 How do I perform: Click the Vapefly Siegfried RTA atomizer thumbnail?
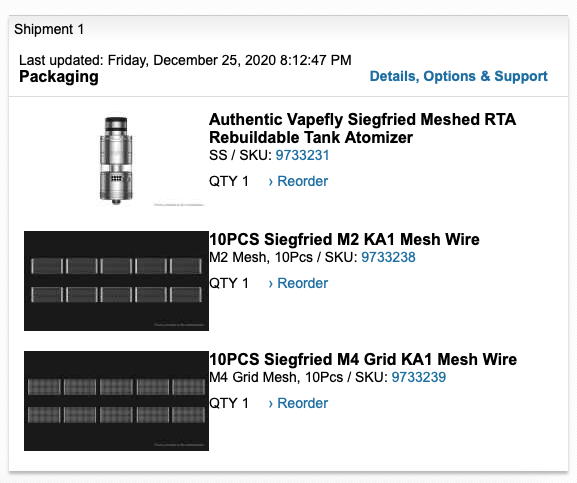pos(116,160)
